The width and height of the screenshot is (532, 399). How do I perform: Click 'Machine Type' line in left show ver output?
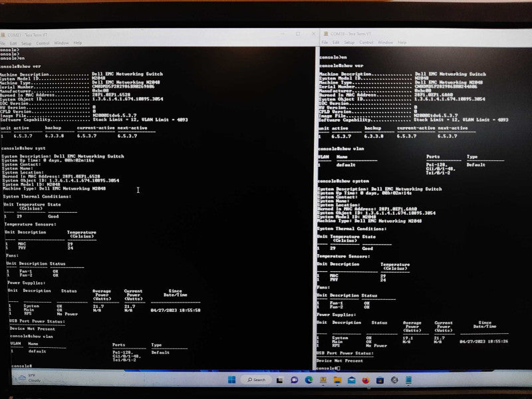[x=80, y=82]
